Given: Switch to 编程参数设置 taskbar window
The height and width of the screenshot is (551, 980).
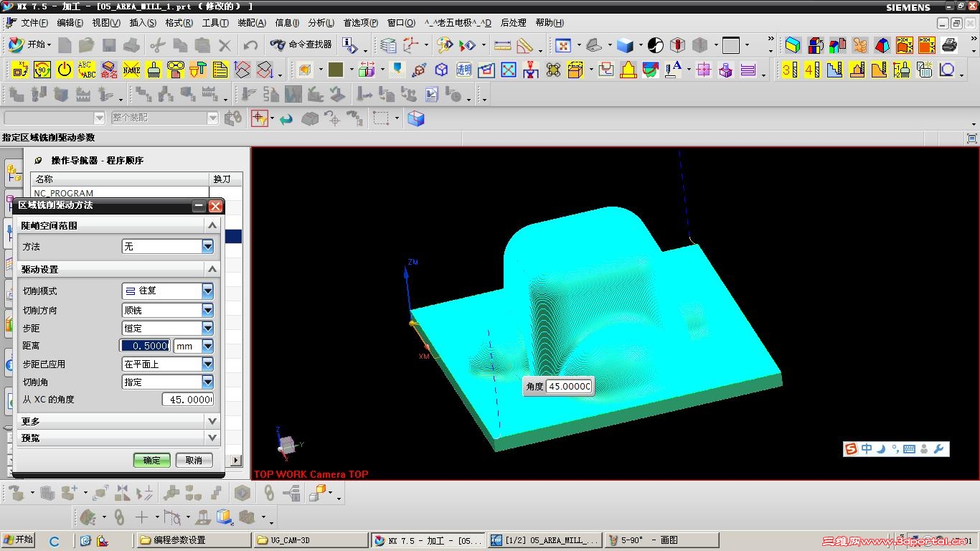Looking at the screenshot, I should point(194,540).
